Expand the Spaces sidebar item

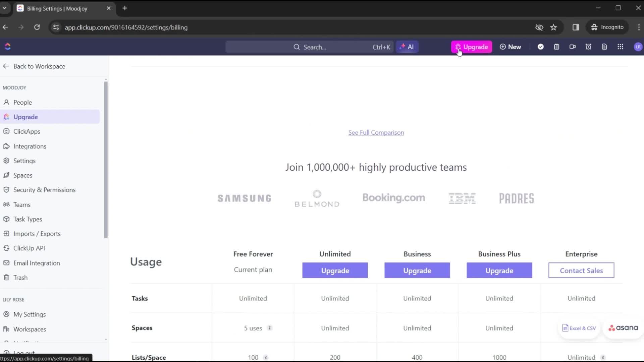tap(22, 175)
